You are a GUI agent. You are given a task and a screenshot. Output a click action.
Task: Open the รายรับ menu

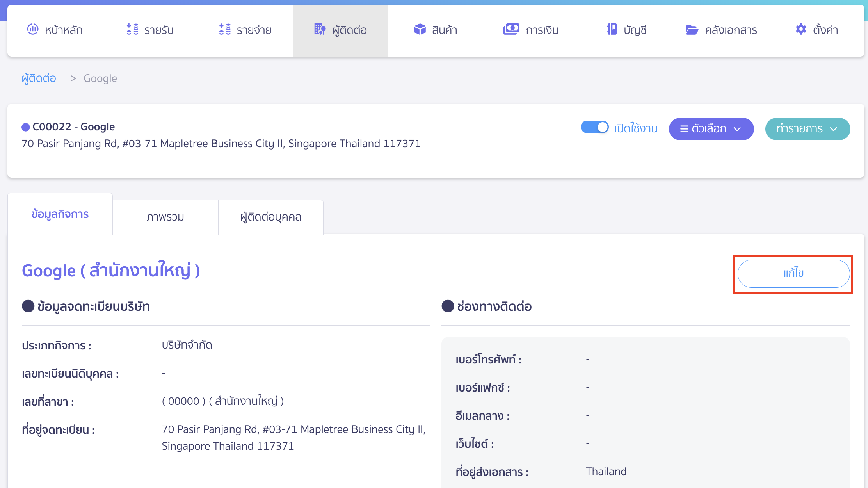(x=150, y=30)
